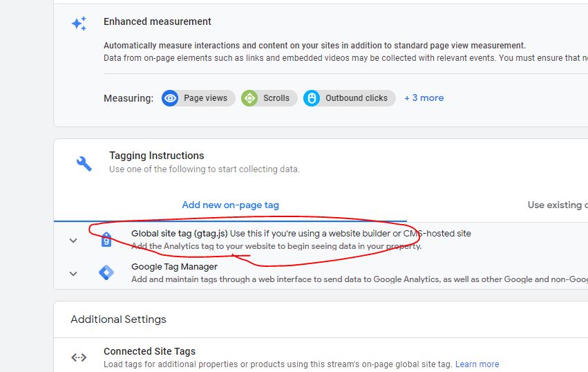Click the Google Tag Manager diamond icon
The height and width of the screenshot is (372, 588).
click(106, 272)
